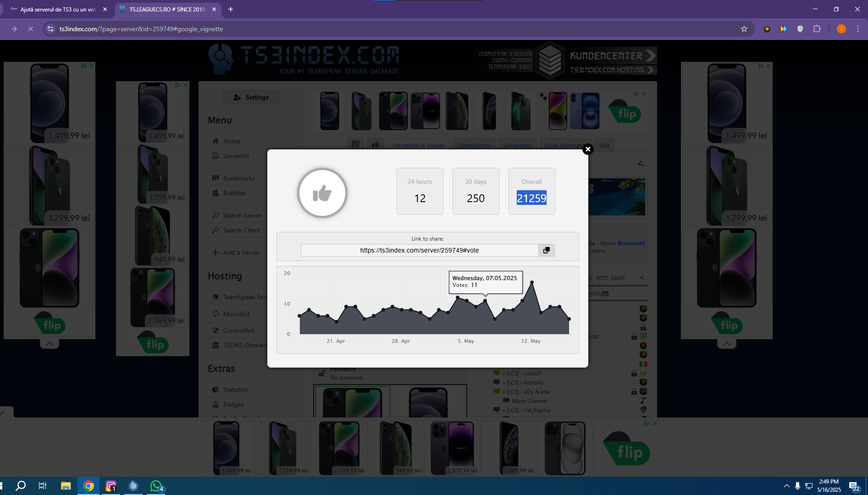Open WhatsApp from the taskbar

click(156, 486)
